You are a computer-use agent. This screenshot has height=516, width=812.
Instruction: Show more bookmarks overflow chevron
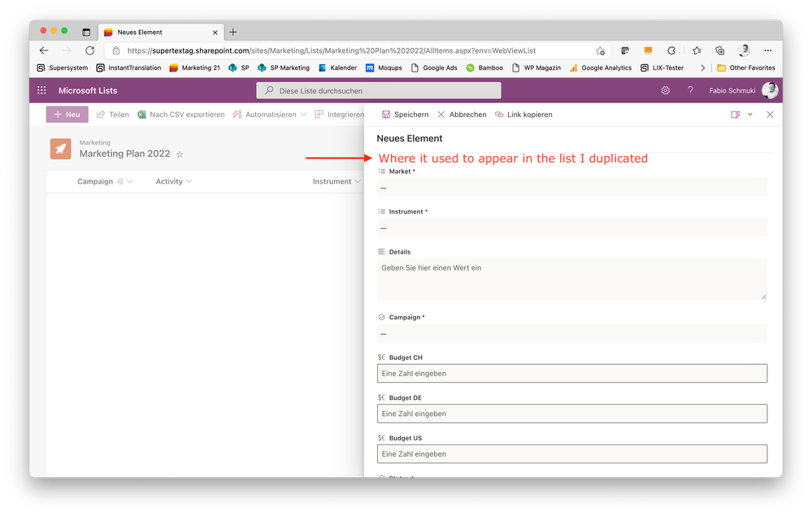(703, 67)
